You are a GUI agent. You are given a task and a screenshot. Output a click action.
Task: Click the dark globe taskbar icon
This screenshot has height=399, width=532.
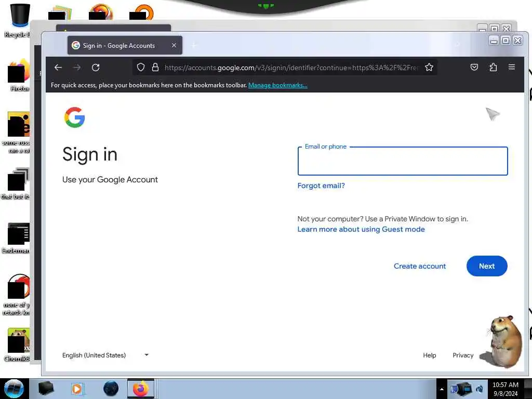(x=111, y=389)
